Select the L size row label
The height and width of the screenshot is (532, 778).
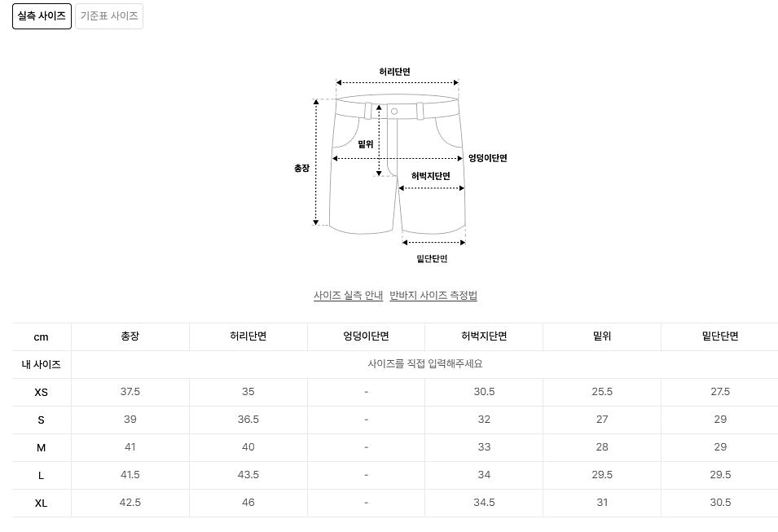coord(42,475)
